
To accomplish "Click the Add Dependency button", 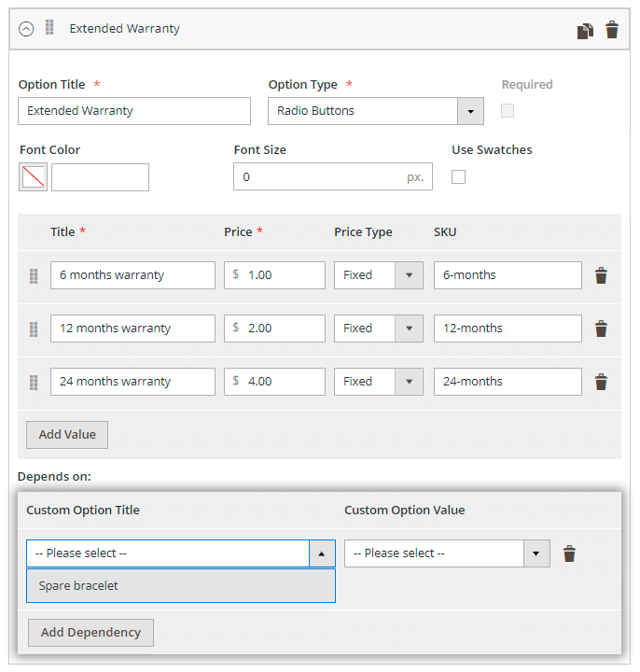I will (90, 632).
